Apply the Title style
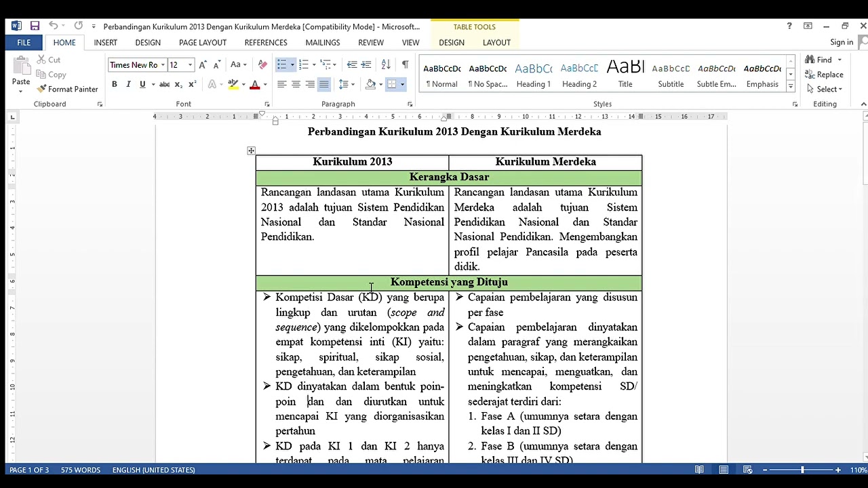This screenshot has height=488, width=868. [625, 75]
